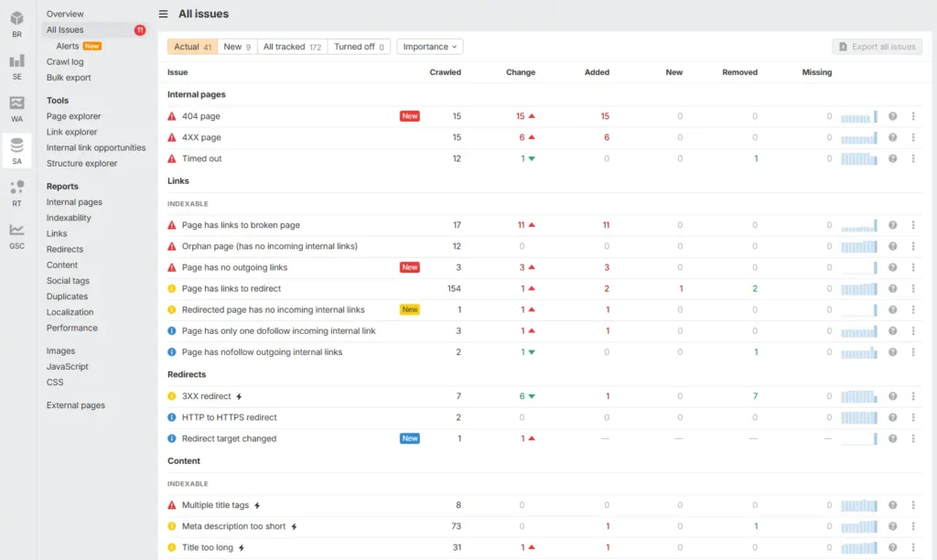This screenshot has width=937, height=560.
Task: Open Link explorer tool
Action: click(x=71, y=132)
